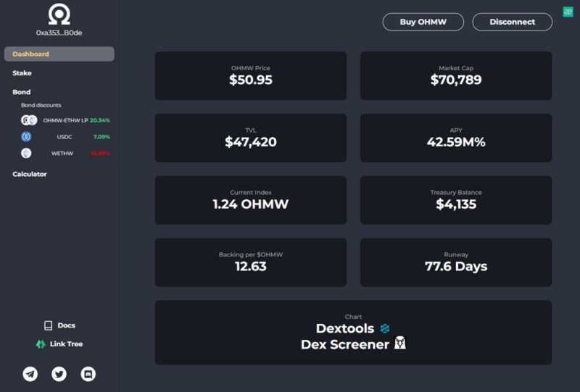The image size is (580, 392).
Task: Click the Omega logo at top of sidebar
Action: coord(59,14)
